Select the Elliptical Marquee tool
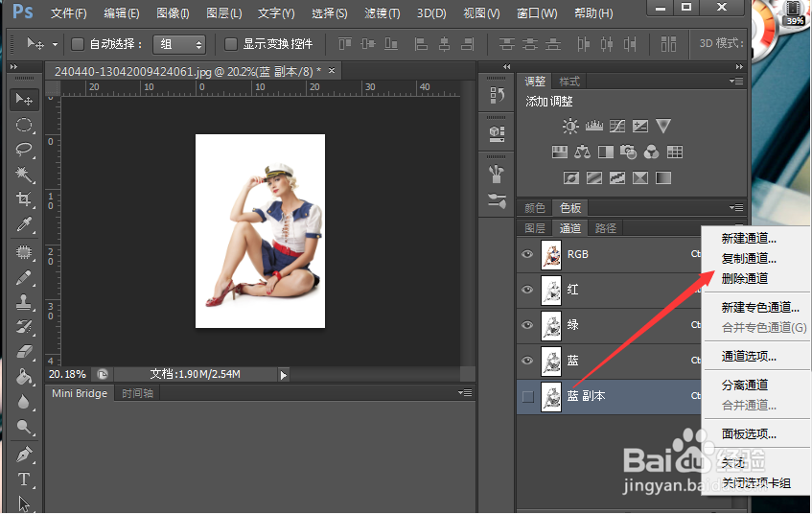Viewport: 812px width, 514px height. pos(23,125)
